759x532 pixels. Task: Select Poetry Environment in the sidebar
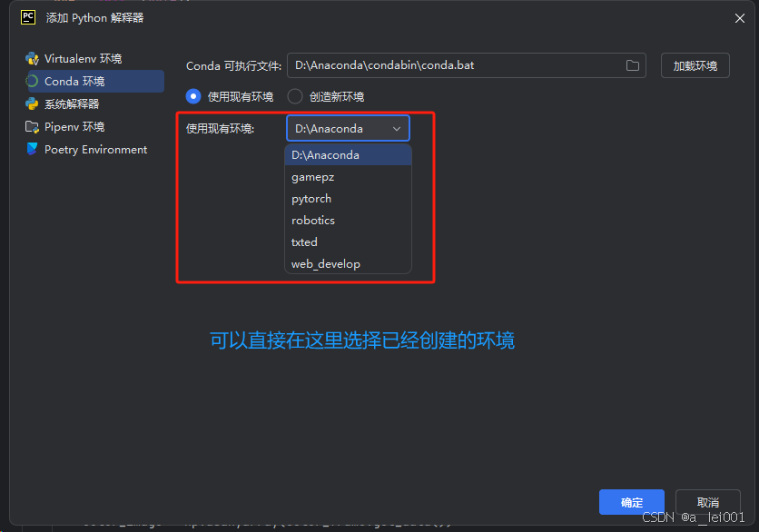[94, 149]
